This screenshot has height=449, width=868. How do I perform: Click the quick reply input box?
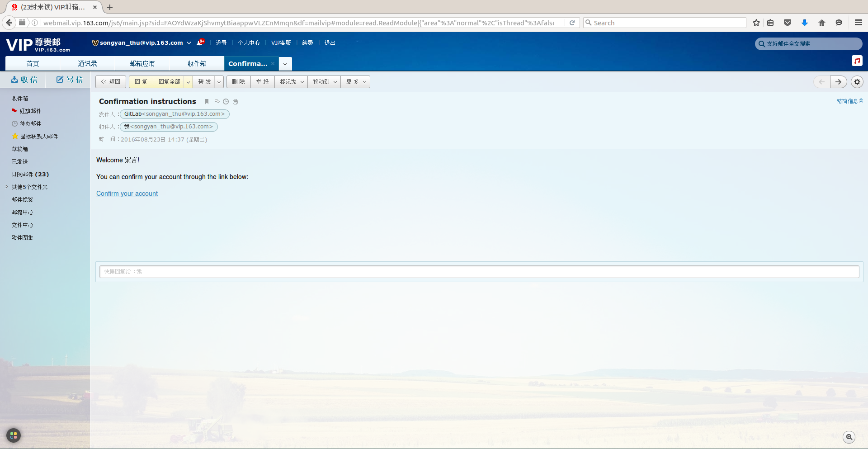[x=479, y=272]
